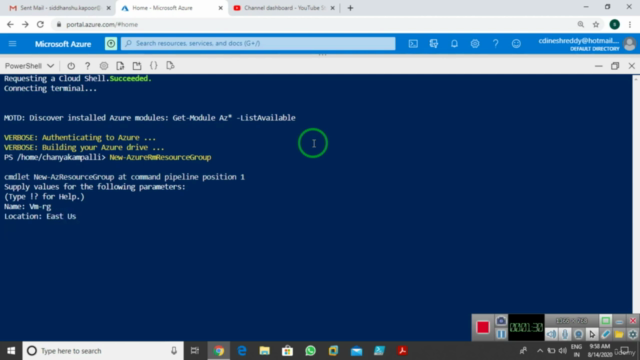Open WhatsApp from the taskbar

[311, 351]
